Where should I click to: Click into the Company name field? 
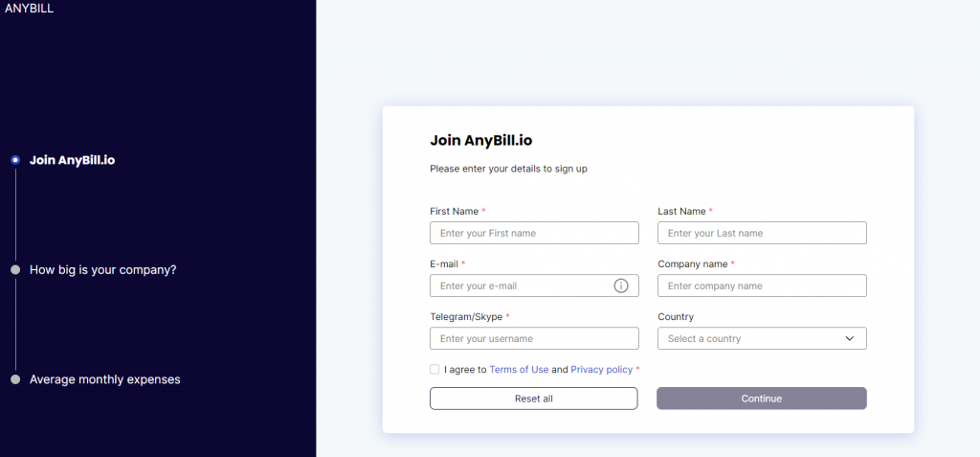pyautogui.click(x=762, y=286)
